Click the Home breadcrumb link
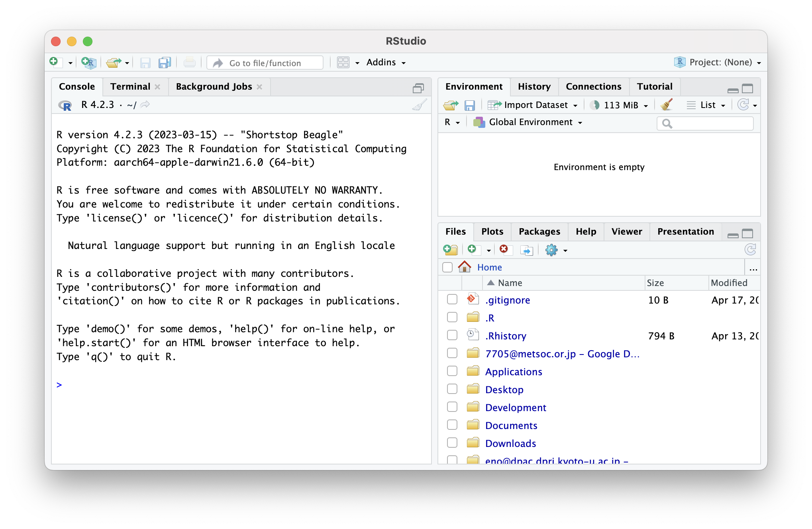This screenshot has width=812, height=529. click(489, 267)
